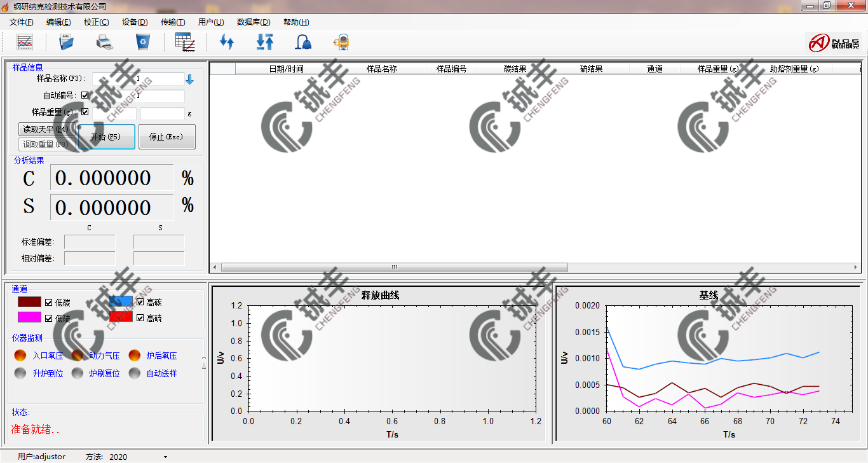This screenshot has height=463, width=868.
Task: Click the 日期/时间 column header
Action: 286,69
